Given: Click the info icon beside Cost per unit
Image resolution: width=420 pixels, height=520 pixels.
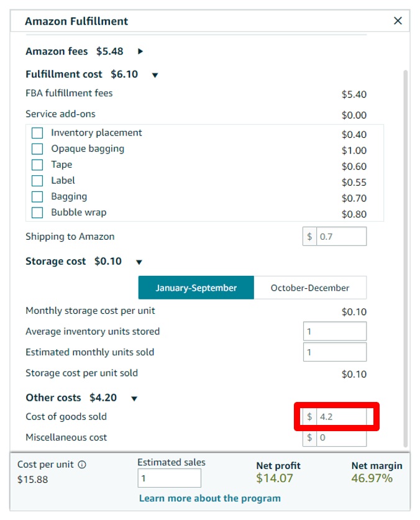Looking at the screenshot, I should pos(82,464).
